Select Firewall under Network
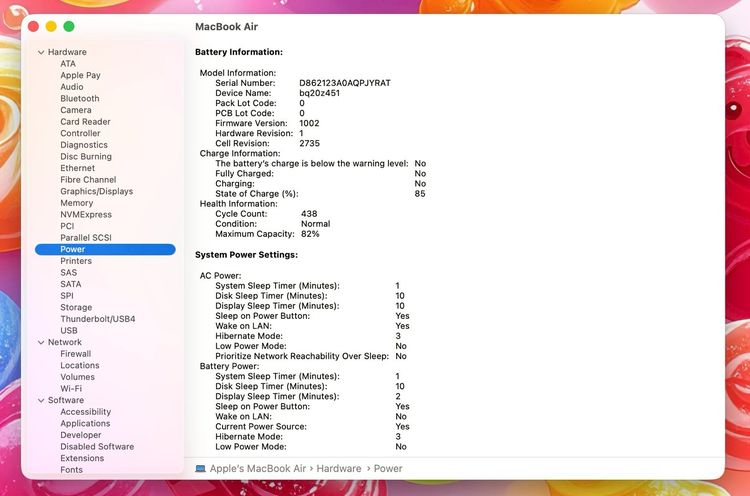The width and height of the screenshot is (750, 496). tap(76, 354)
